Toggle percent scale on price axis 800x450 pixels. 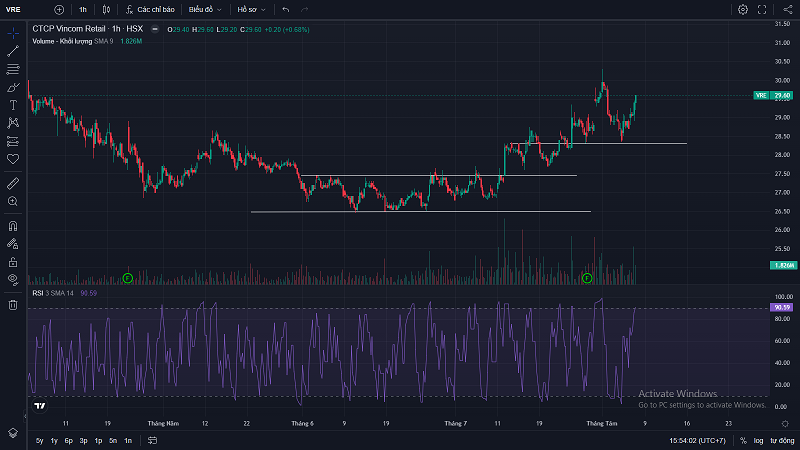point(743,440)
